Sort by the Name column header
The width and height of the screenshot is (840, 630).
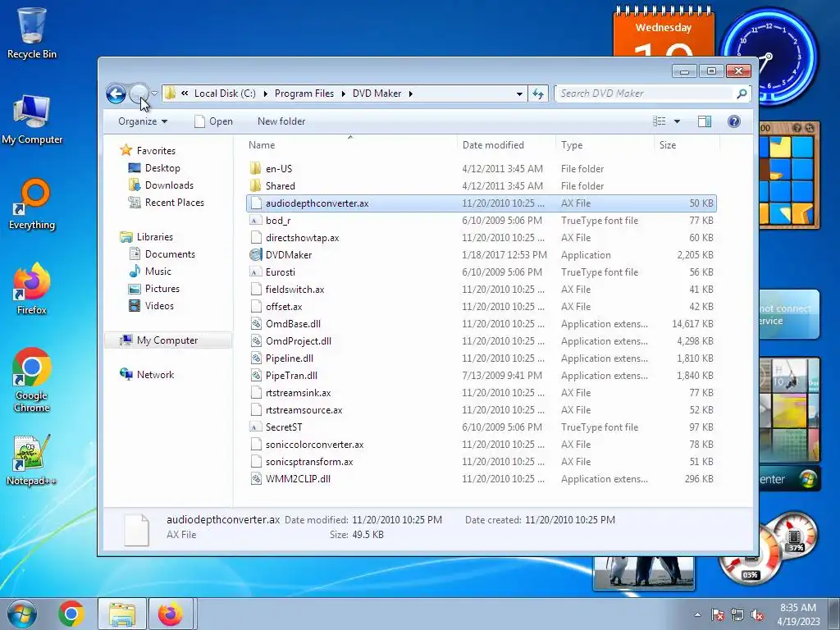click(x=262, y=145)
